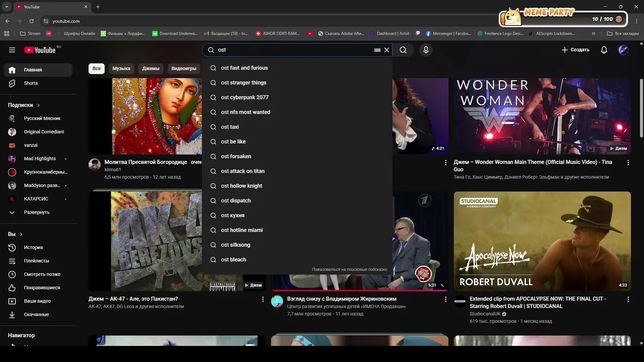This screenshot has width=644, height=362.
Task: Expand subscriptions with Развернуть
Action: tap(38, 212)
